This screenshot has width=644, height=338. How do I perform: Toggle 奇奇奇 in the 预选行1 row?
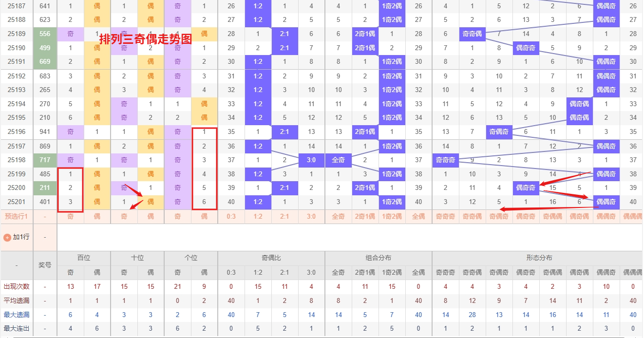click(x=446, y=217)
